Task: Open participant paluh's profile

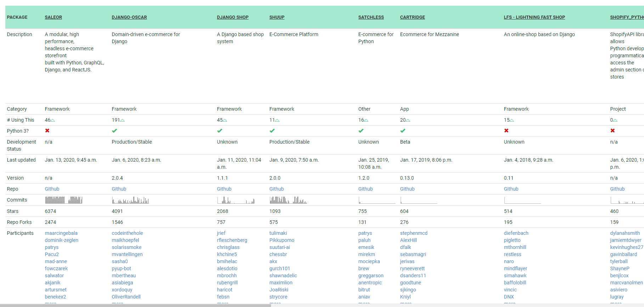Action: [365, 240]
